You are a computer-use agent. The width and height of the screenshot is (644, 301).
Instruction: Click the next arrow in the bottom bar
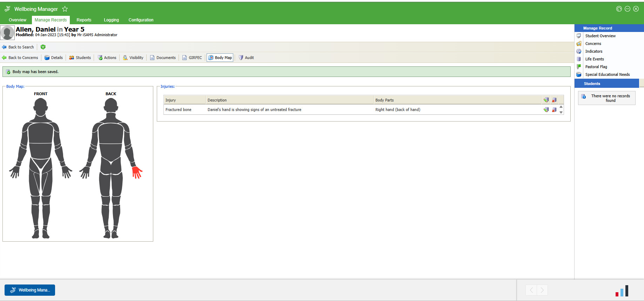pos(542,290)
